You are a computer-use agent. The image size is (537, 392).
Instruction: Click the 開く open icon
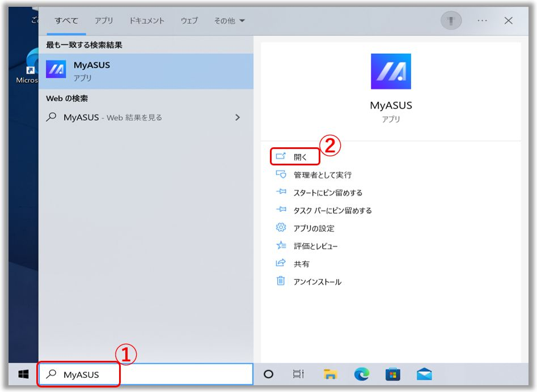pos(281,156)
